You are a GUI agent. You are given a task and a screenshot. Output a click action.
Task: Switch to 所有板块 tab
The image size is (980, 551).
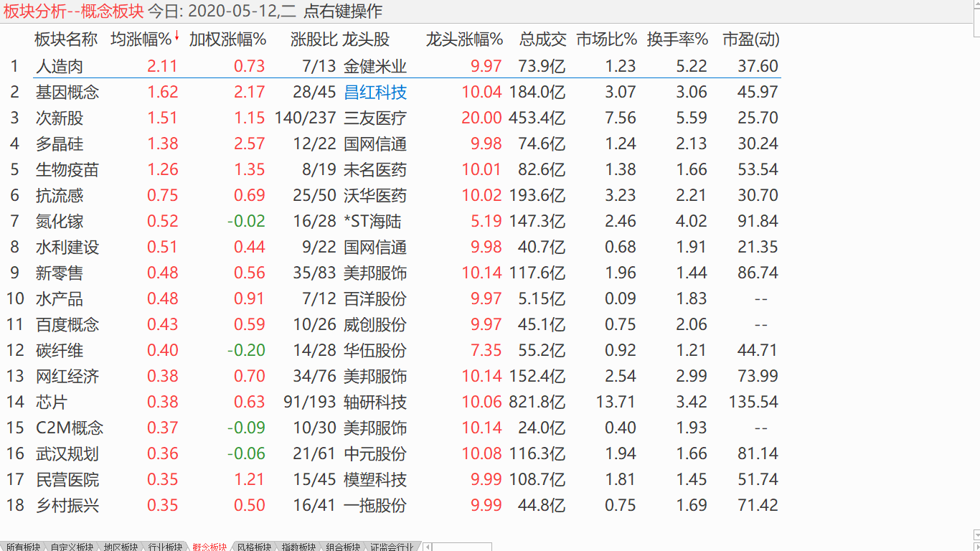[22, 547]
